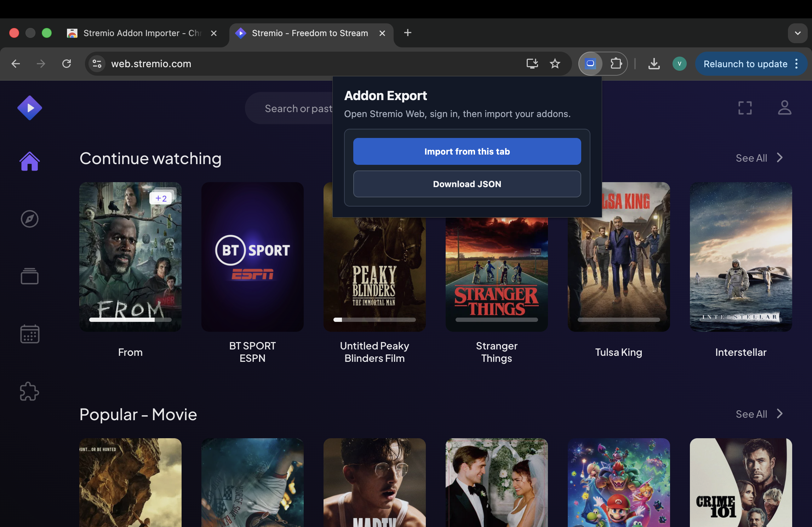Expand Popular - Movie via See All chevron
Image resolution: width=812 pixels, height=527 pixels.
click(x=780, y=414)
